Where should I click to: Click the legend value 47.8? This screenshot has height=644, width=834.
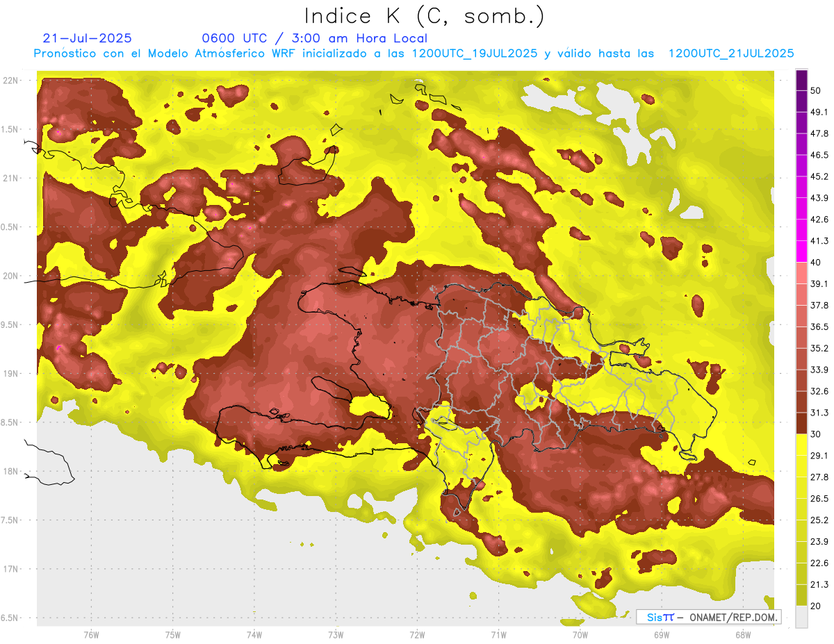click(820, 133)
